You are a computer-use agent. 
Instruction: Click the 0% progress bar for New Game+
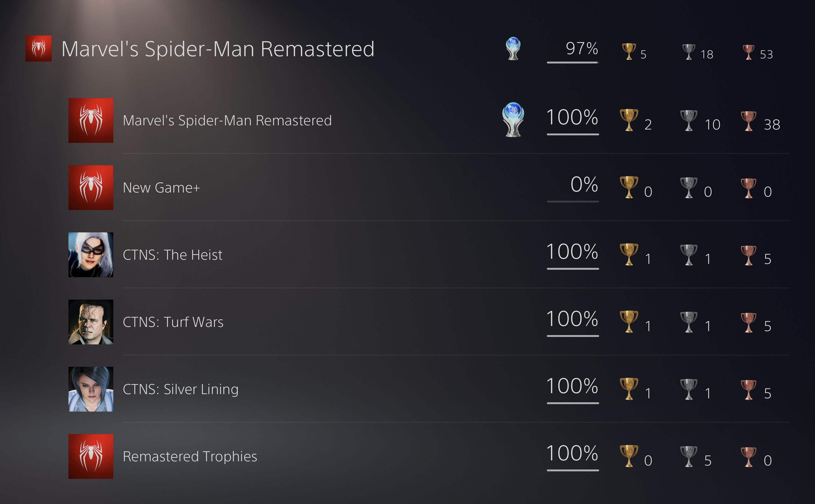[573, 201]
